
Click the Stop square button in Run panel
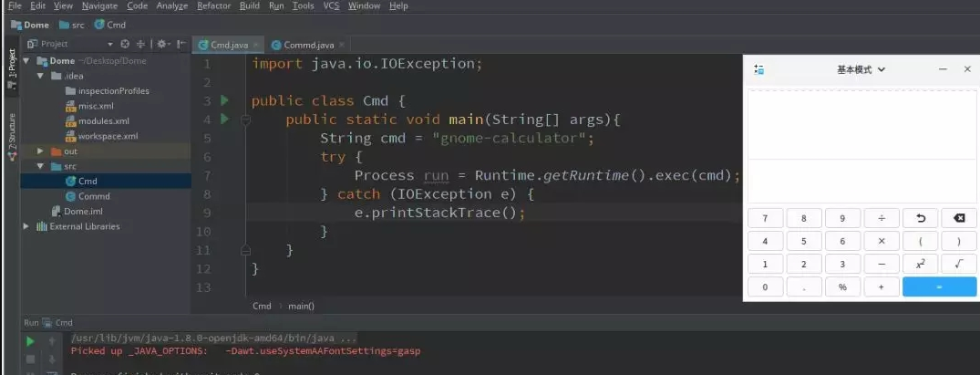[x=30, y=359]
